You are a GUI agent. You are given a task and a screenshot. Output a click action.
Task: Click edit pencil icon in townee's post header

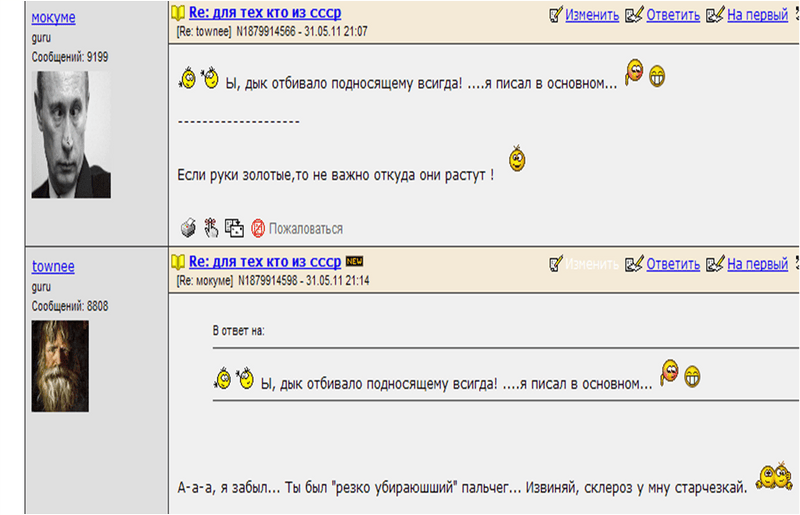click(556, 263)
